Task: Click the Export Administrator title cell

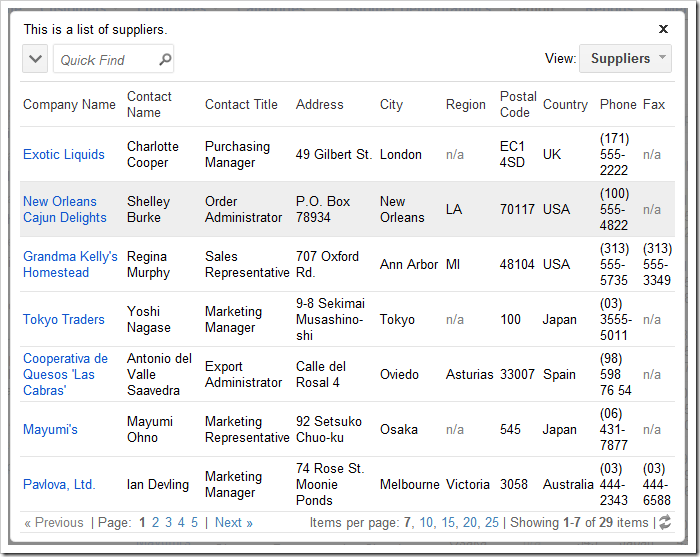Action: (243, 374)
